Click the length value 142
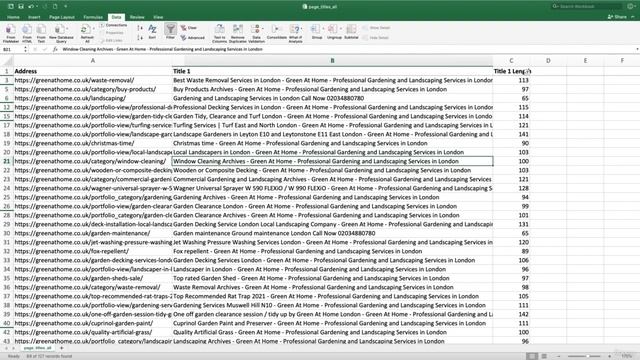The width and height of the screenshot is (640, 360). [511, 314]
